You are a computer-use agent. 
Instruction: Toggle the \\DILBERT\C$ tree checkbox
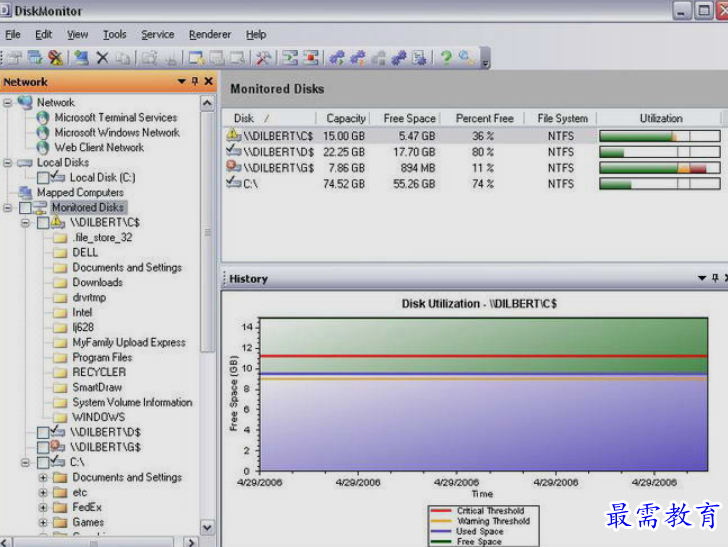(x=43, y=223)
